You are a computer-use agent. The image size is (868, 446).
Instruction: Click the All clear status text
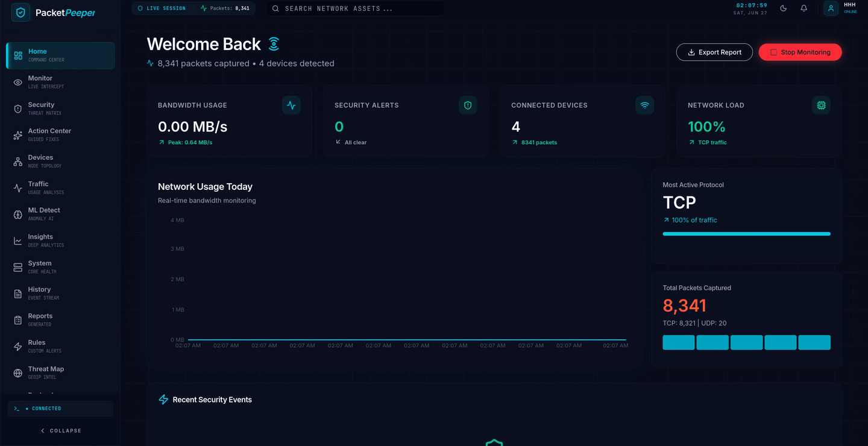point(356,143)
